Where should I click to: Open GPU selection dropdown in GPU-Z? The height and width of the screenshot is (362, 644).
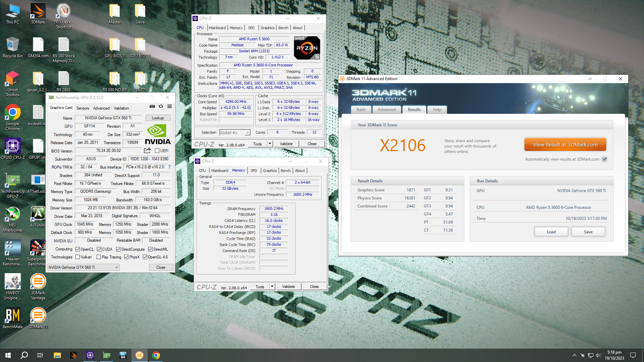pyautogui.click(x=83, y=267)
